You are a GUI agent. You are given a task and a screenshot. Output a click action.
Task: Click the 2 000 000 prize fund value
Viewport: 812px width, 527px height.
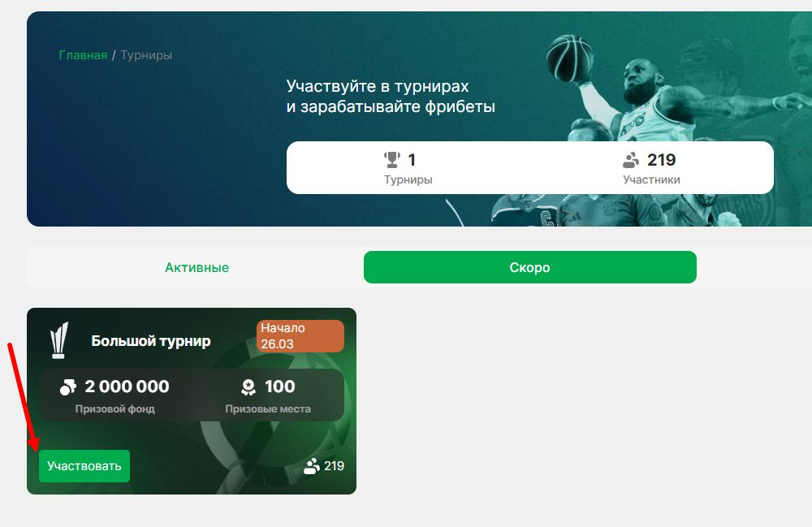[x=127, y=387]
